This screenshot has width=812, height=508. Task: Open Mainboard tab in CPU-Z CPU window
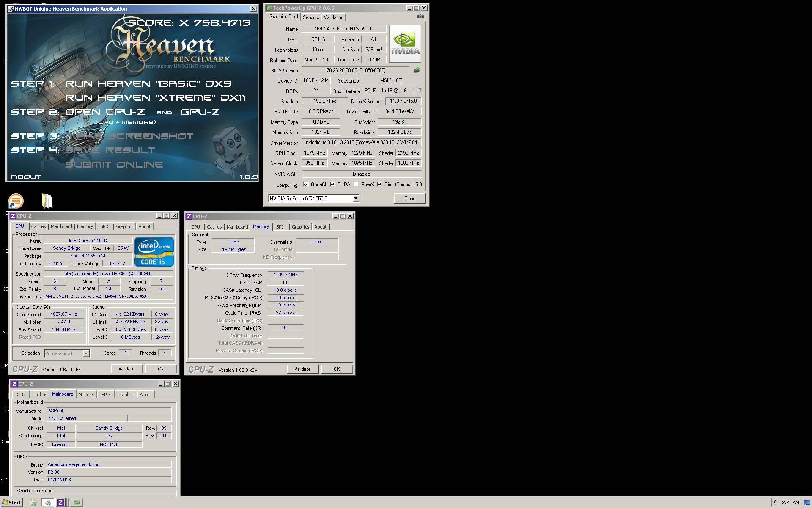pyautogui.click(x=61, y=226)
